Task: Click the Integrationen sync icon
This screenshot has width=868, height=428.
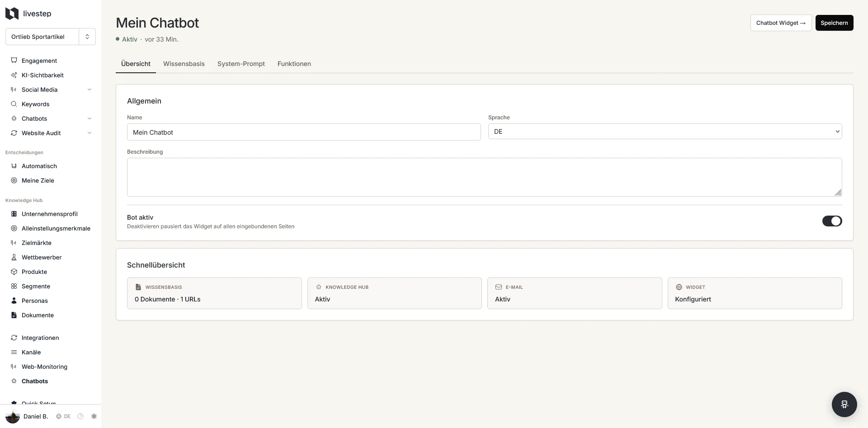Action: (14, 338)
